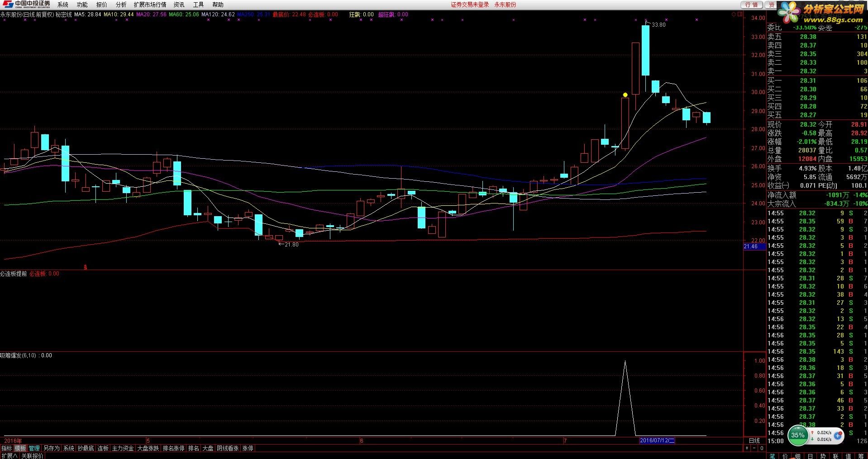This screenshot has width=868, height=459.
Task: Click MA10: 29.44 indicator label
Action: [x=119, y=14]
